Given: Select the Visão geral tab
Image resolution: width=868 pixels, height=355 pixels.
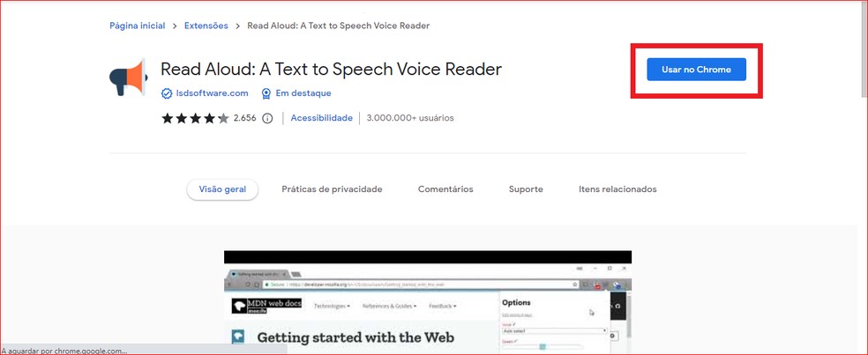Looking at the screenshot, I should tap(222, 189).
